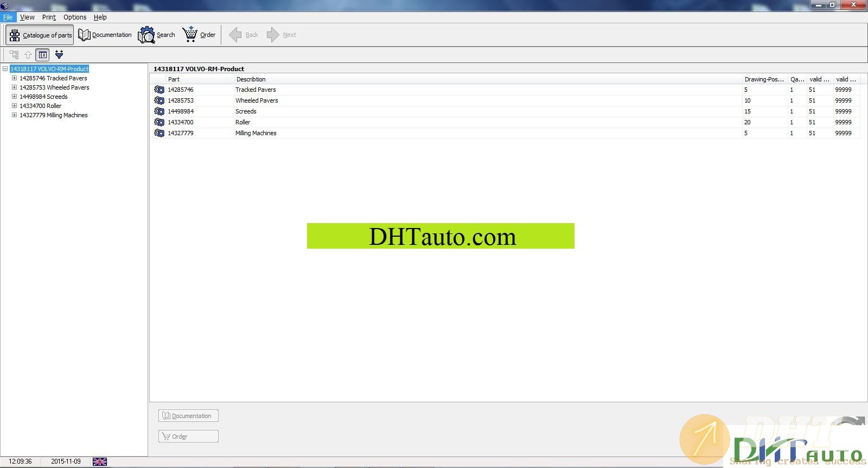Open the Order basket in toolbar
868x468 pixels.
point(199,35)
